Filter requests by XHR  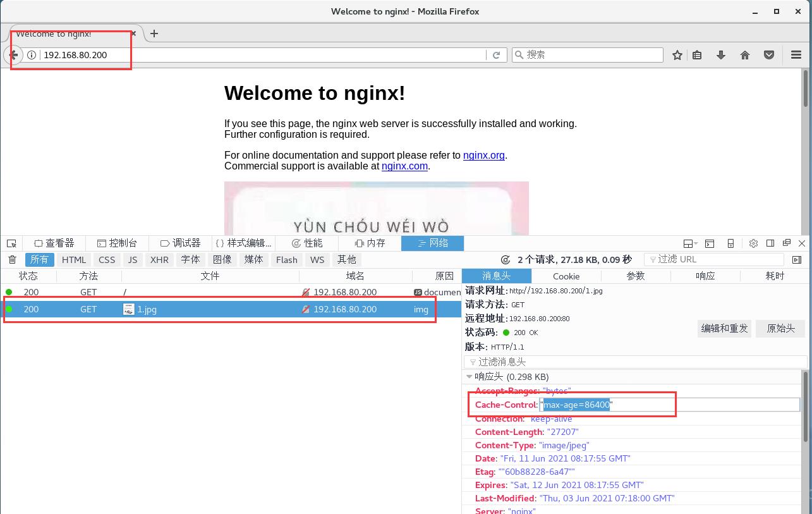pyautogui.click(x=159, y=260)
